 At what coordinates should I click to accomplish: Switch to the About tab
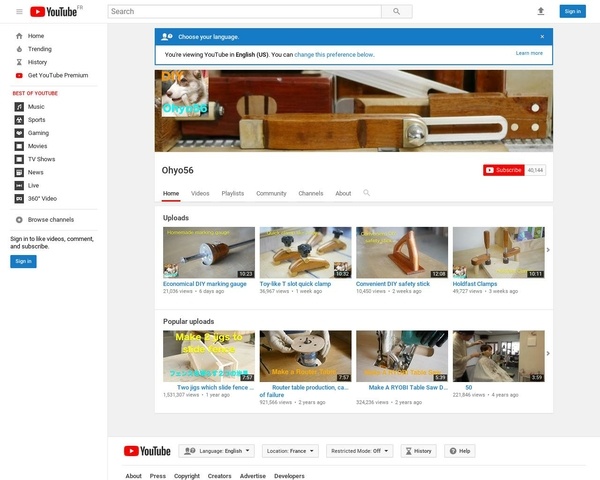[343, 193]
